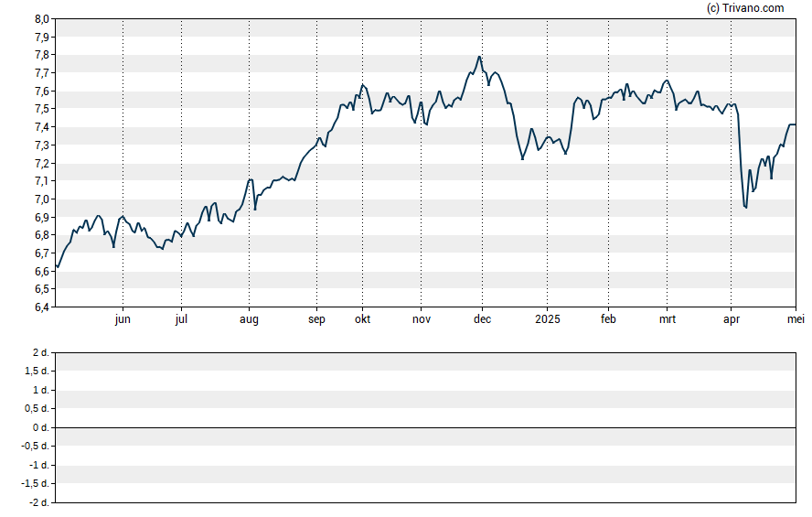Click the 'aug' month label
Viewport: 812px width, 517px height.
click(249, 319)
